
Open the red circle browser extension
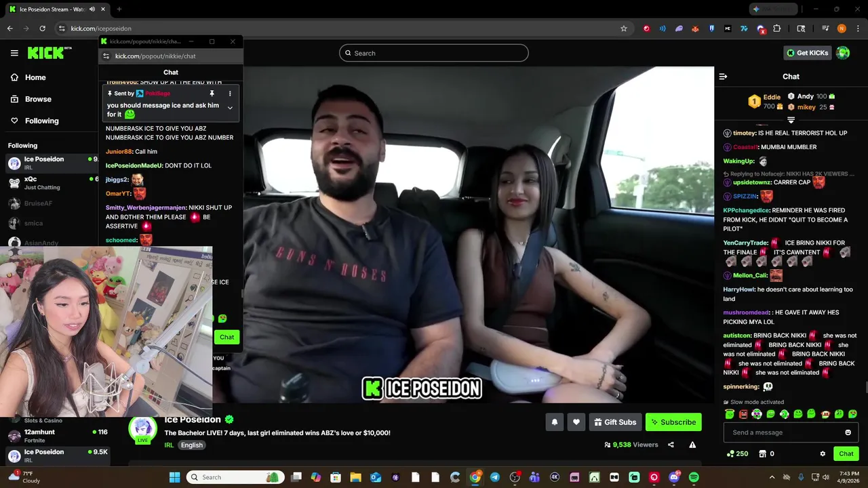(646, 28)
